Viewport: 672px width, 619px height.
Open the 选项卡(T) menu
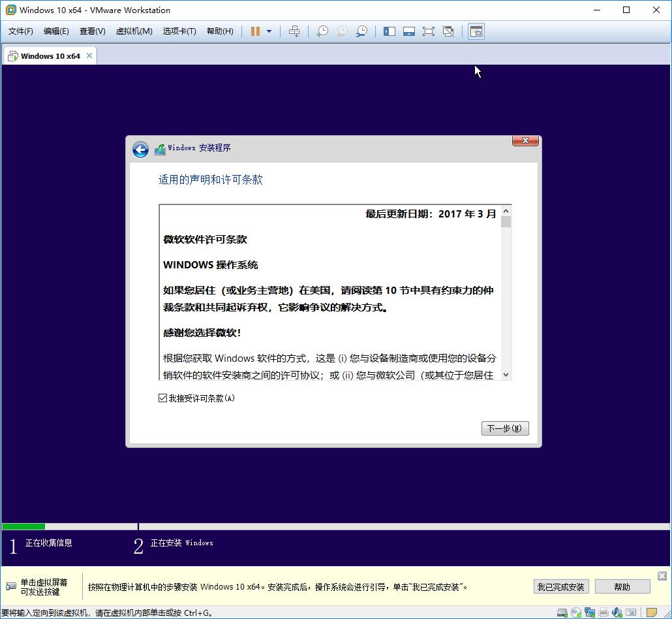179,31
